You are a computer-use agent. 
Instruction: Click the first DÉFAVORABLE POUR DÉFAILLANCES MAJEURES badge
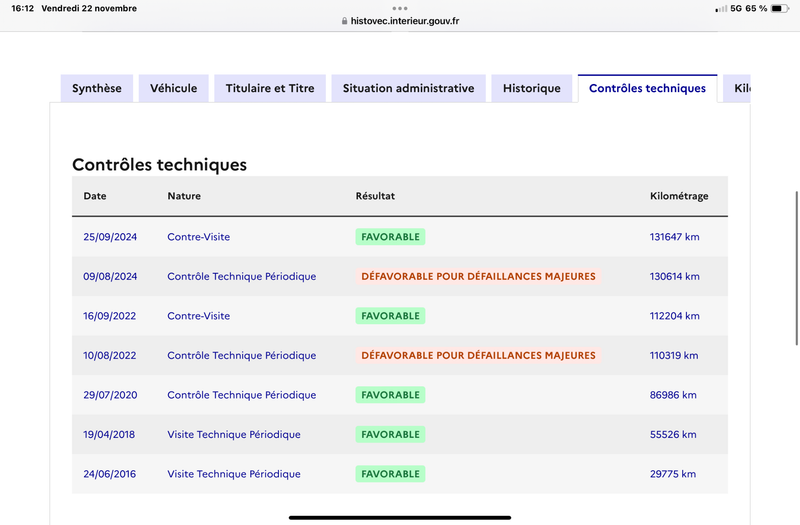point(479,276)
